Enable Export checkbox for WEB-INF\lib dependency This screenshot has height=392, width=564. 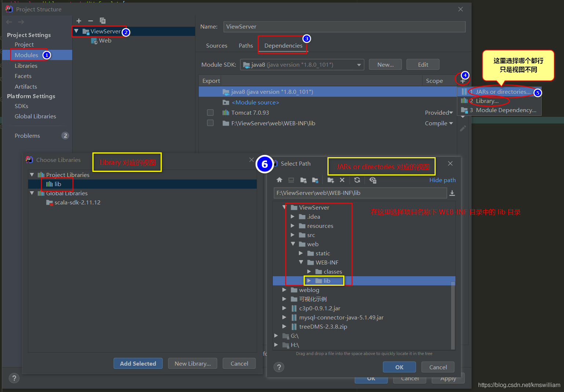coord(210,123)
